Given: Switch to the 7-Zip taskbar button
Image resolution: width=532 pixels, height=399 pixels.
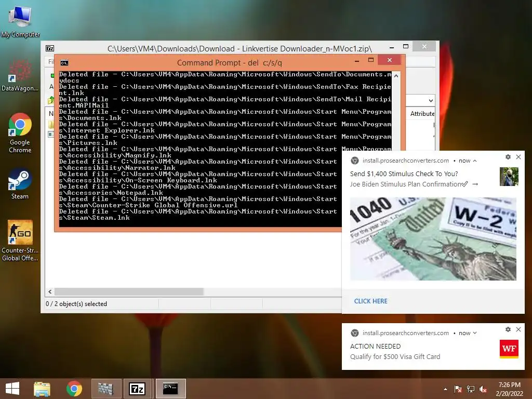Looking at the screenshot, I should [137, 389].
